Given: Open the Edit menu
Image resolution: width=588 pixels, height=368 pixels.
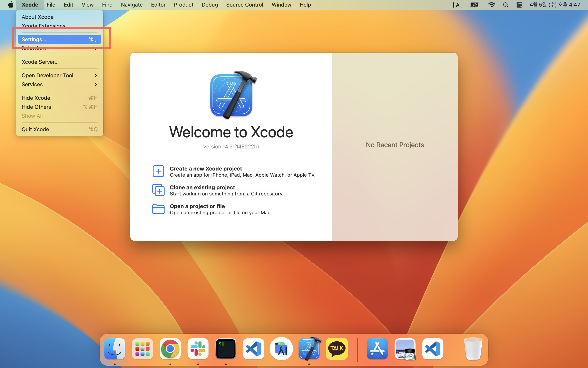Looking at the screenshot, I should click(68, 5).
